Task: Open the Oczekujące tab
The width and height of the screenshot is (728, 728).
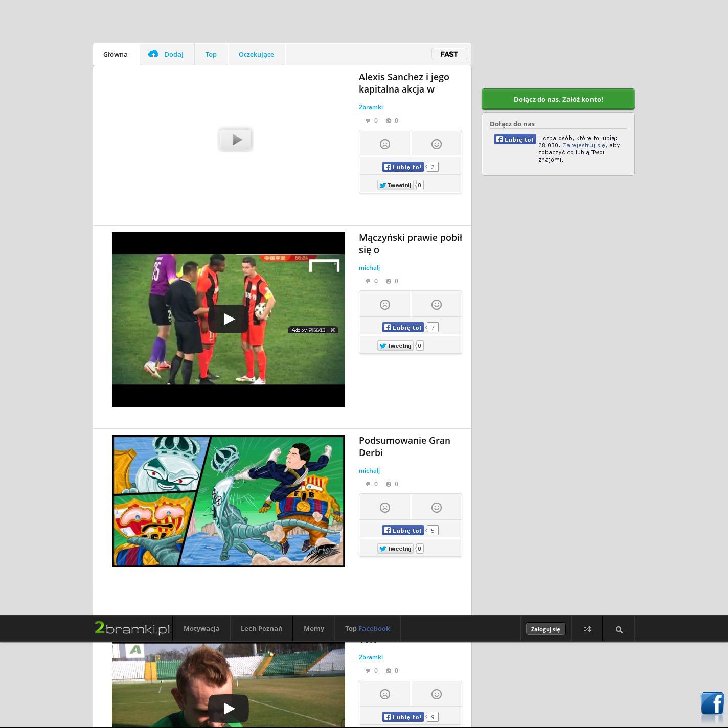Action: (256, 54)
